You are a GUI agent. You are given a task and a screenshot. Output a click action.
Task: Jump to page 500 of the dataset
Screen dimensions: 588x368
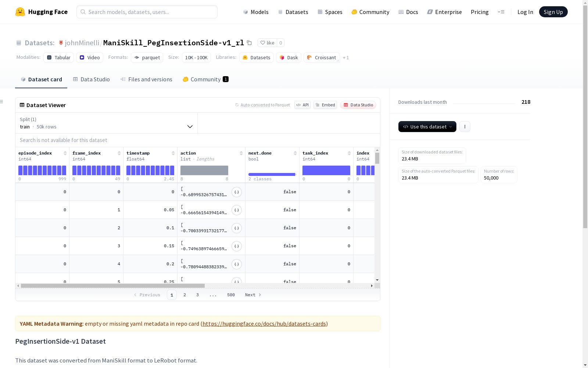coord(231,295)
